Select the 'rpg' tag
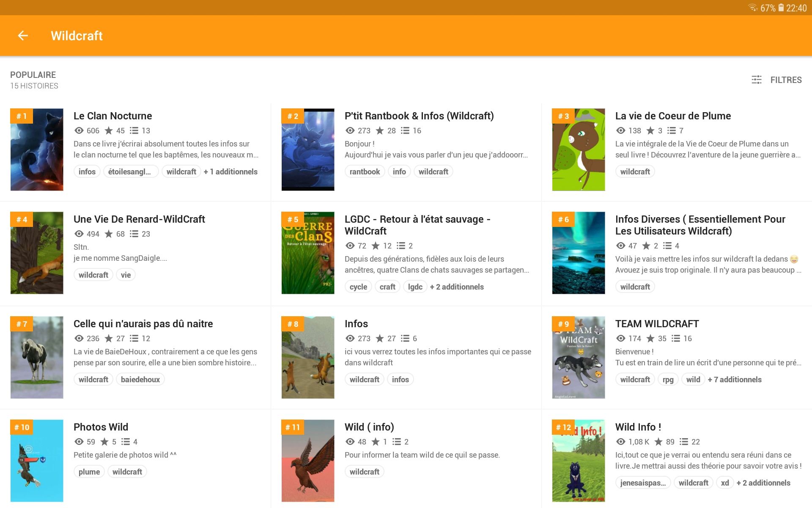This screenshot has height=508, width=812. (668, 379)
